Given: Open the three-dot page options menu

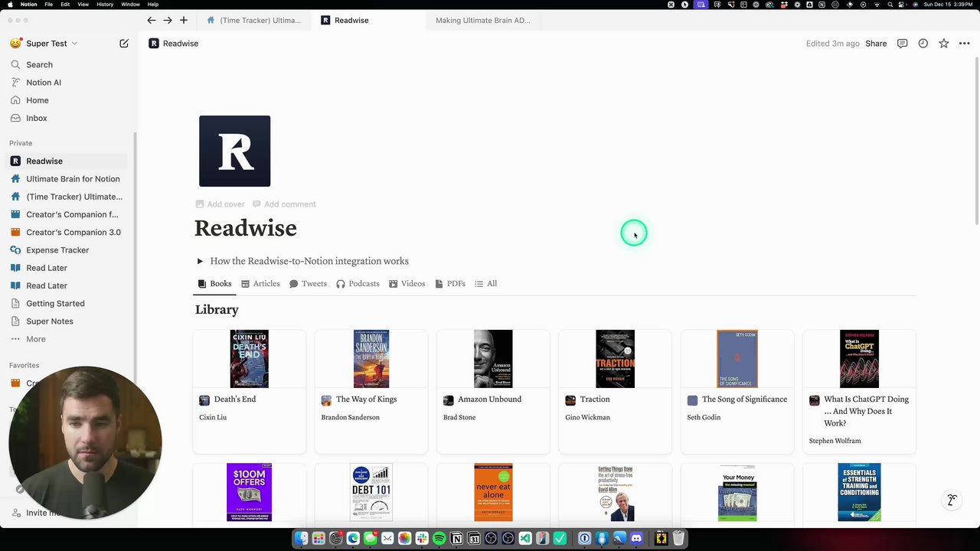Looking at the screenshot, I should coord(965,44).
